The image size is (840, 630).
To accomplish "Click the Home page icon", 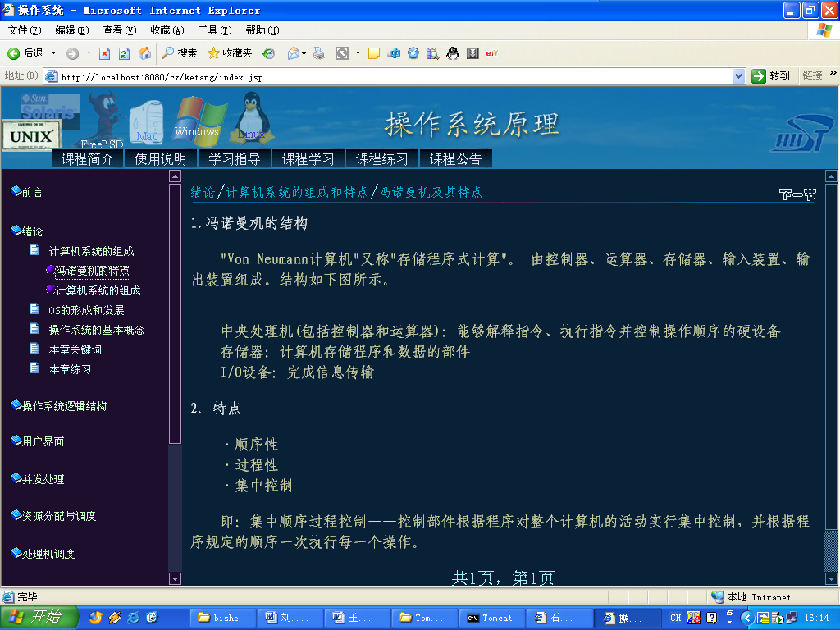I will click(144, 53).
